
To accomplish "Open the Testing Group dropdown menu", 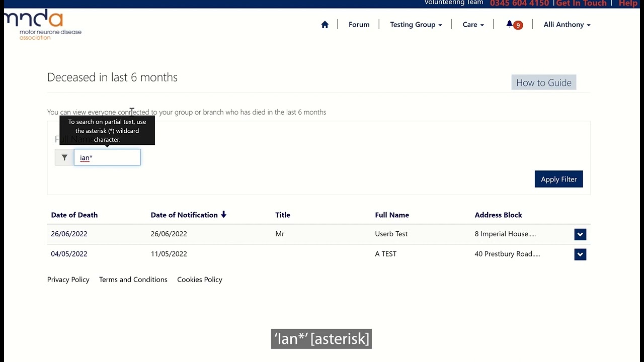I will [416, 25].
